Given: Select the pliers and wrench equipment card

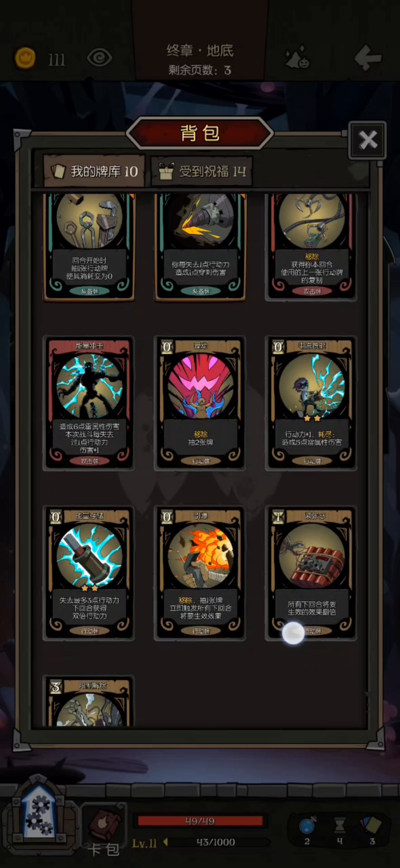Looking at the screenshot, I should tap(90, 247).
